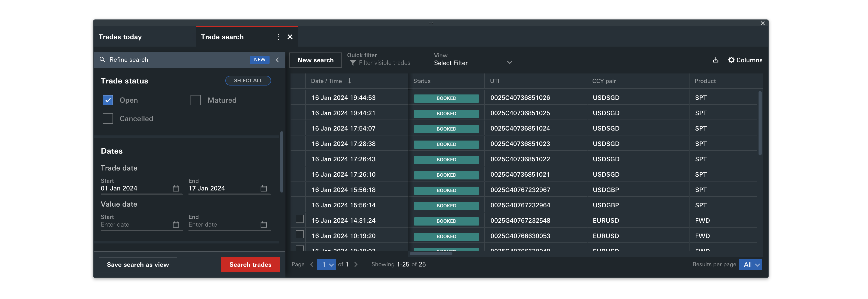This screenshot has height=299, width=868.
Task: Click the funnel icon in Quick filter
Action: point(352,62)
